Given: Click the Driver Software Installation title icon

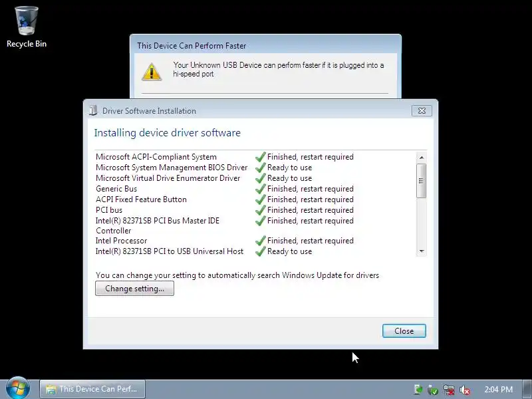Looking at the screenshot, I should click(x=92, y=110).
